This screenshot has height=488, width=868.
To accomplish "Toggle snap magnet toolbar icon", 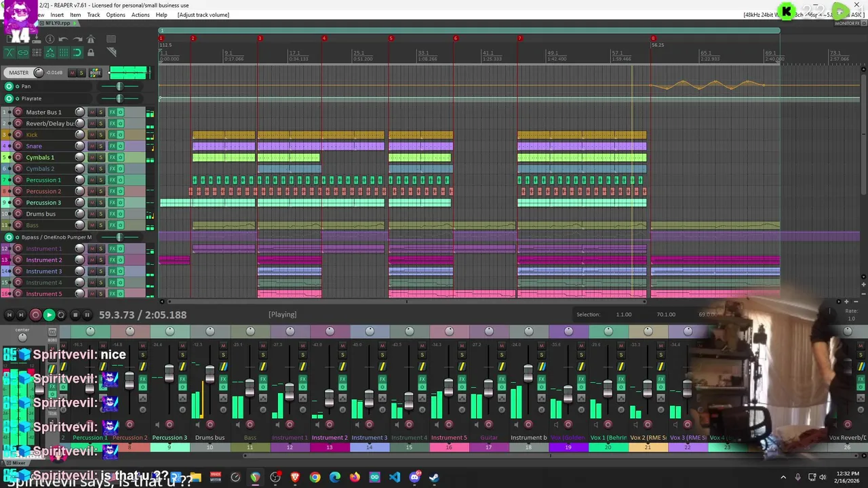I will tap(77, 52).
